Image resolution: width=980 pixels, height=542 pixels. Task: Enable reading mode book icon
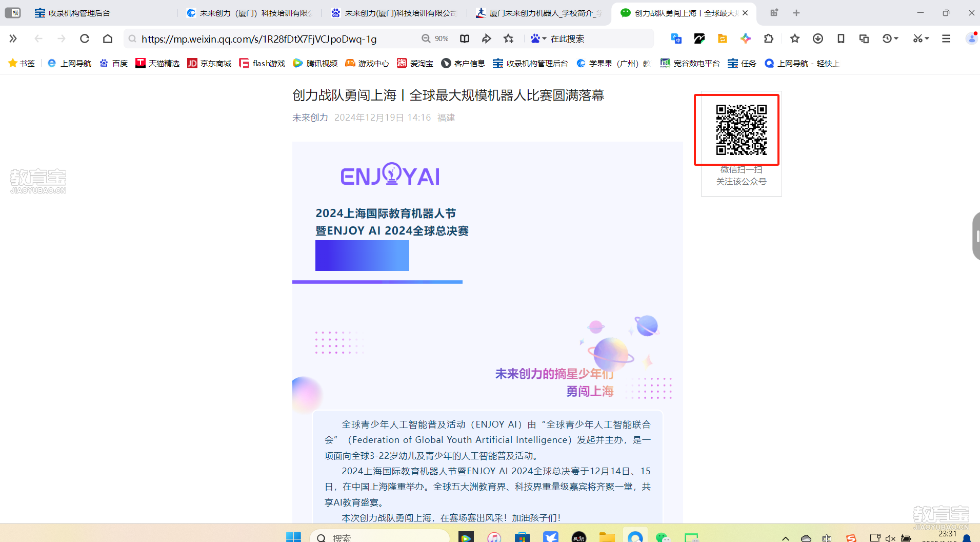tap(465, 38)
